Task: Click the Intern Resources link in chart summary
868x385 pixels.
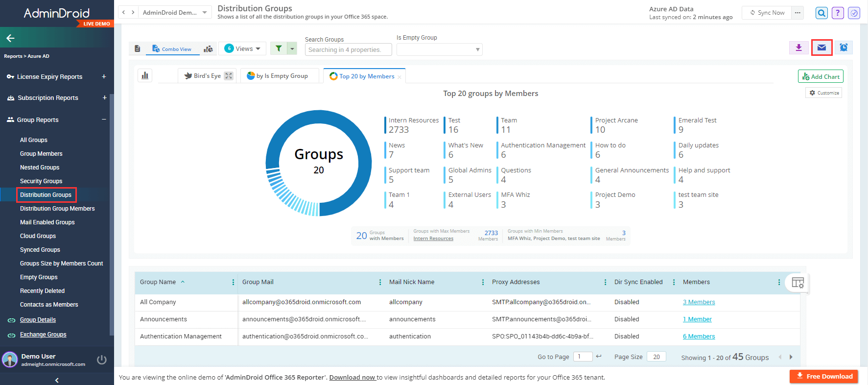Action: (x=433, y=239)
